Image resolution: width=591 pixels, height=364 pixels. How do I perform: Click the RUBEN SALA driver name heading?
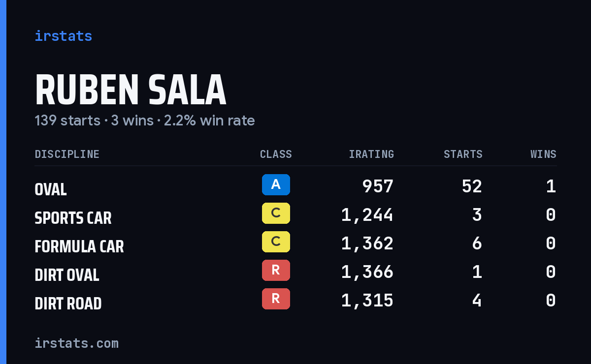pyautogui.click(x=131, y=90)
